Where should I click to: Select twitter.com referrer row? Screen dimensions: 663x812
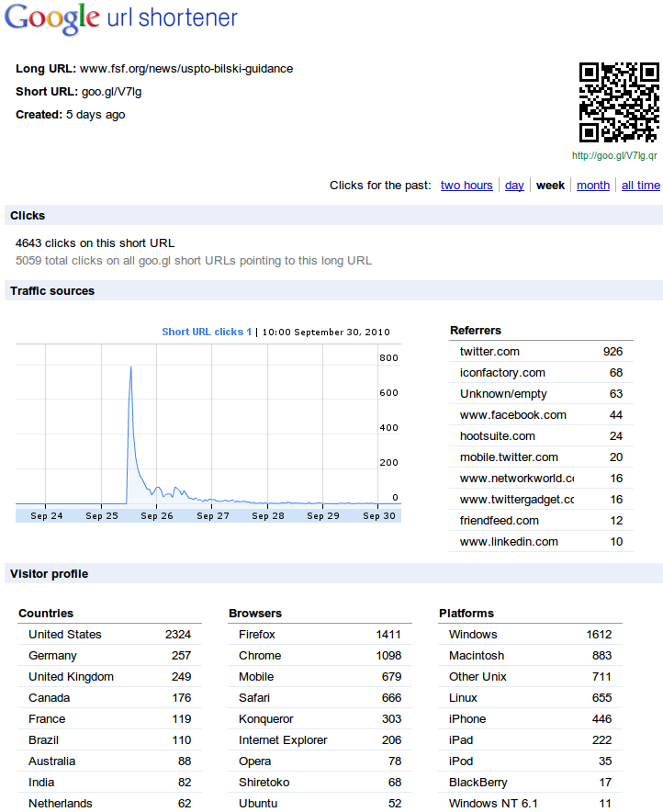[541, 352]
